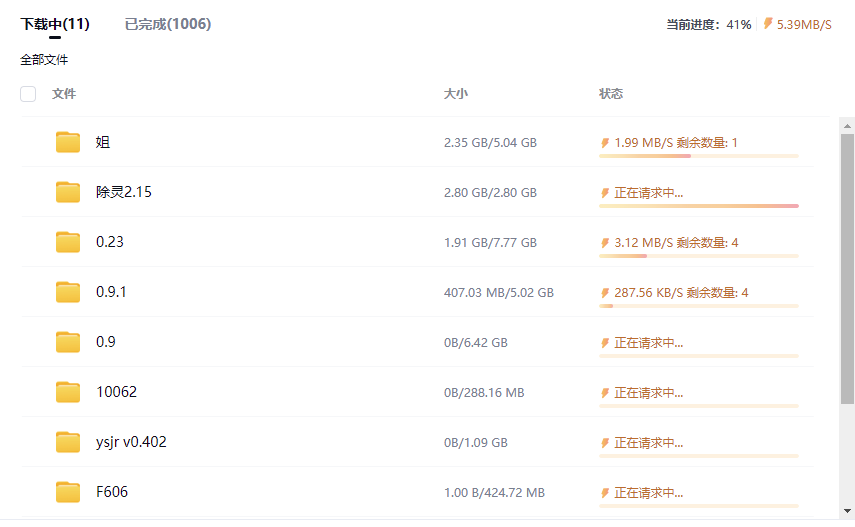Toggle the select-all files checkbox

click(x=28, y=94)
